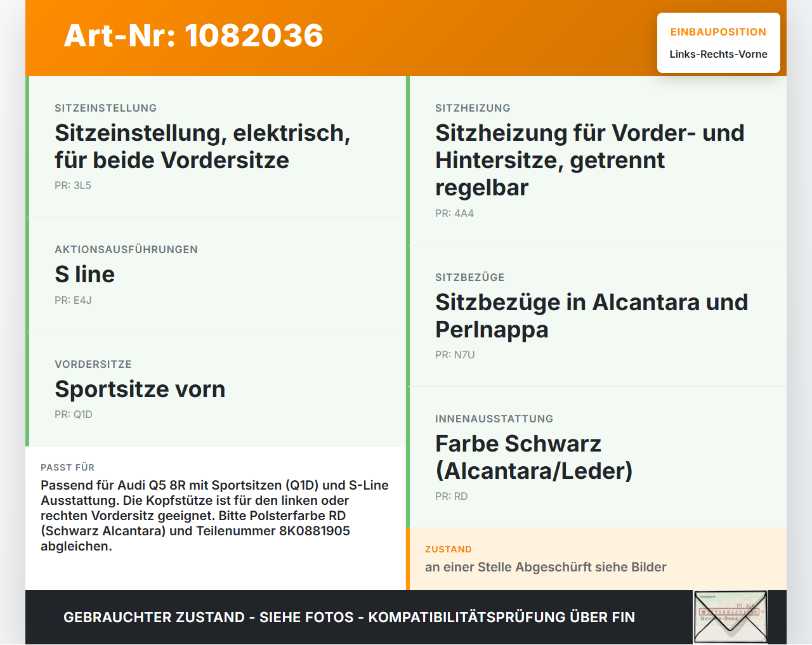Click the code PR: E4J
This screenshot has height=645, width=812.
[x=73, y=301]
